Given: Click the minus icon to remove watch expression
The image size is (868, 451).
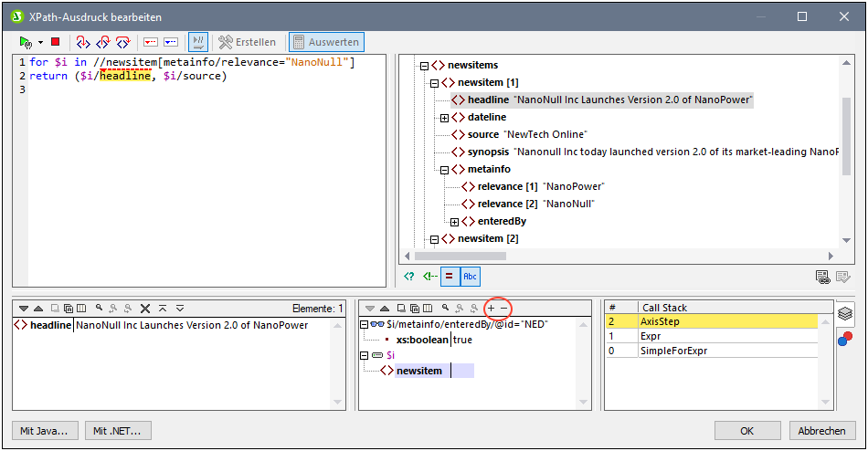Looking at the screenshot, I should [x=503, y=309].
